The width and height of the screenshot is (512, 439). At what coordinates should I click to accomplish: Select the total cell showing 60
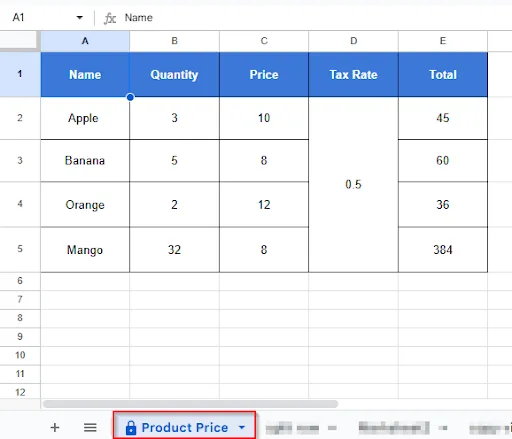point(443,161)
